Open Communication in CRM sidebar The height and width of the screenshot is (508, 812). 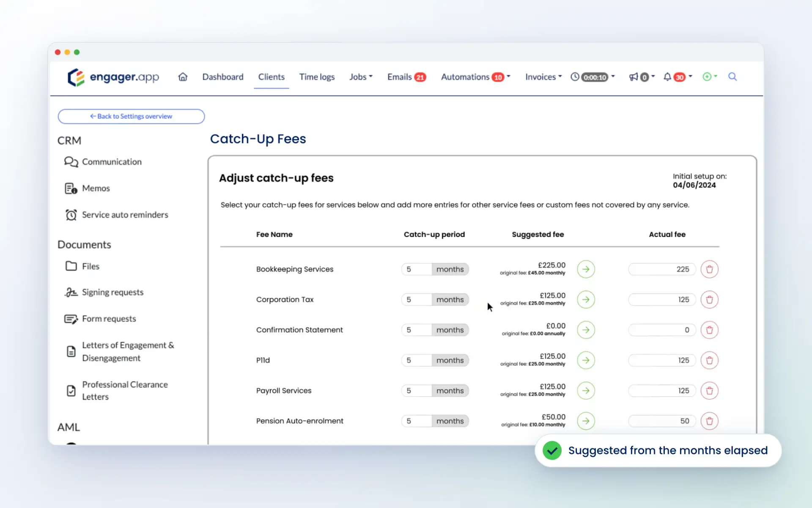coord(103,162)
